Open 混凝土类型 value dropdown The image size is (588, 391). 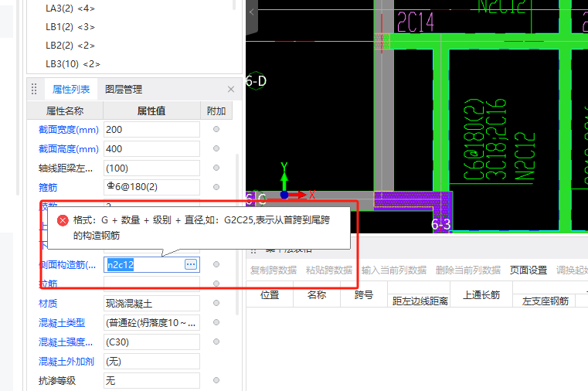(x=151, y=323)
